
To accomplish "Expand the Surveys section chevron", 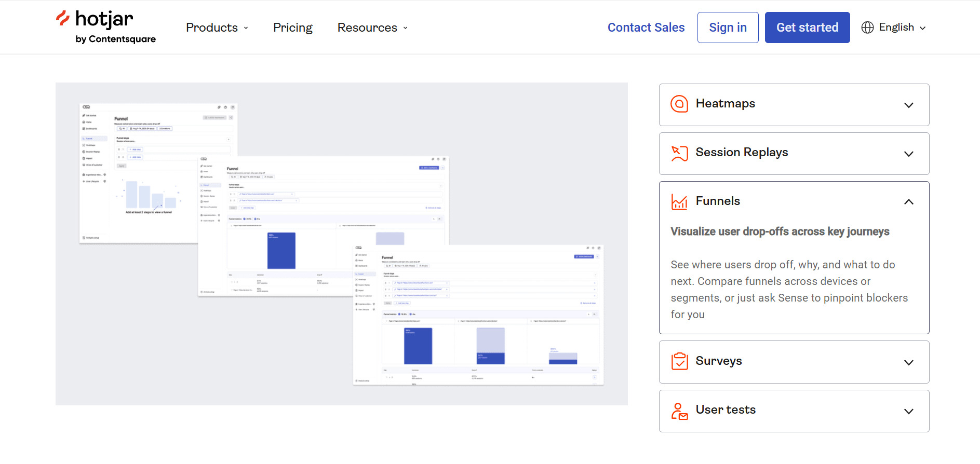I will click(908, 362).
